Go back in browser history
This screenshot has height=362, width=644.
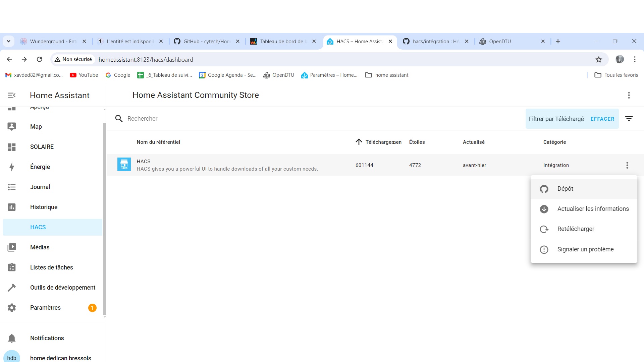click(9, 59)
